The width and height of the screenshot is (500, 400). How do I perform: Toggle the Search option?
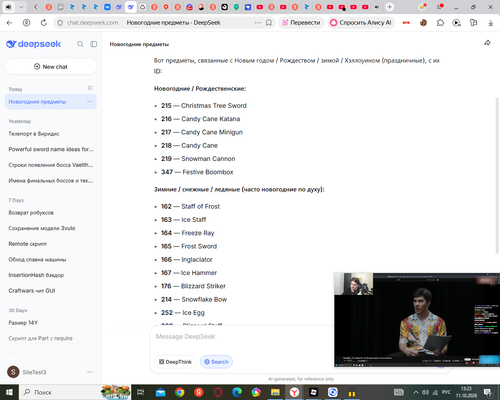click(x=216, y=362)
